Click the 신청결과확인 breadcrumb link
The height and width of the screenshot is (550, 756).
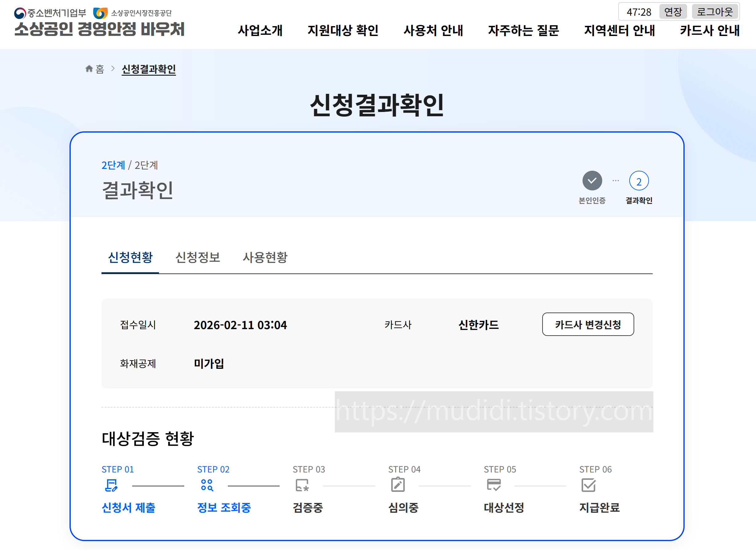(x=149, y=69)
